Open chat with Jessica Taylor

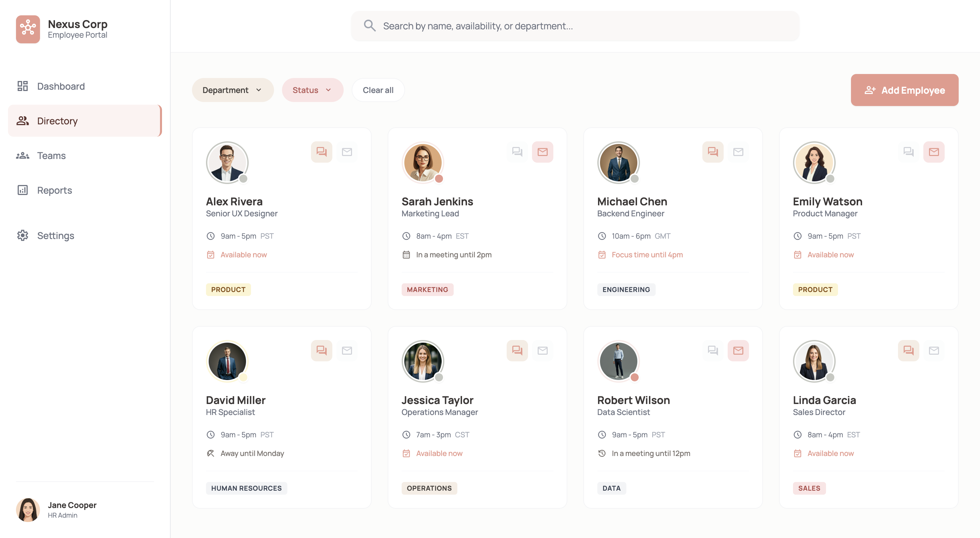pos(517,350)
